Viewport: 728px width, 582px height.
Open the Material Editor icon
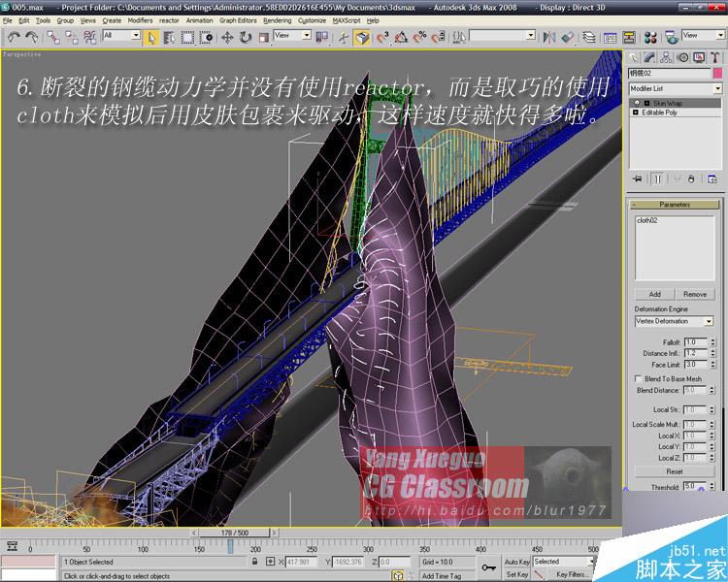650,38
